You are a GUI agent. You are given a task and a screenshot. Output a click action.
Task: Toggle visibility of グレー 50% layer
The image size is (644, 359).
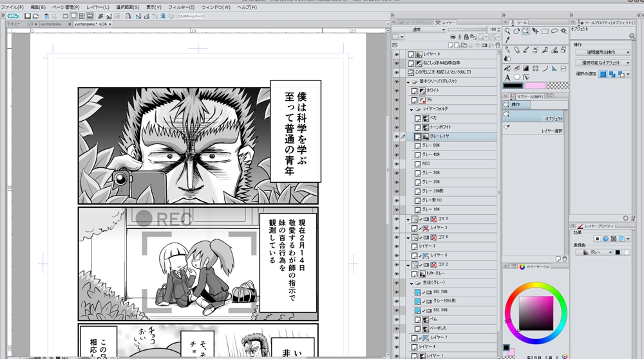[397, 145]
